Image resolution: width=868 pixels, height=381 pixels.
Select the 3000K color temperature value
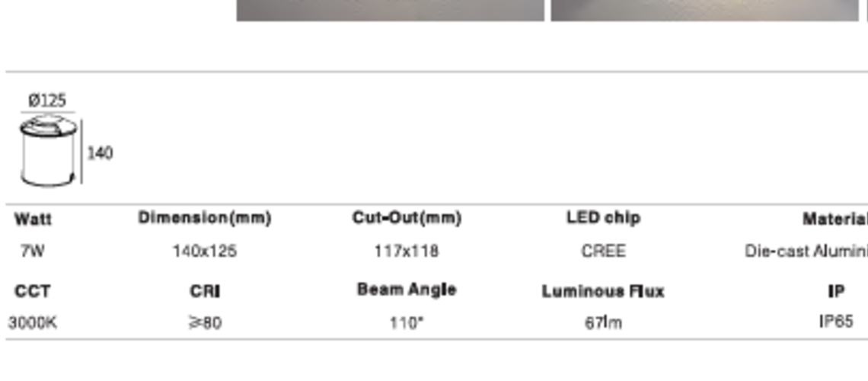33,322
